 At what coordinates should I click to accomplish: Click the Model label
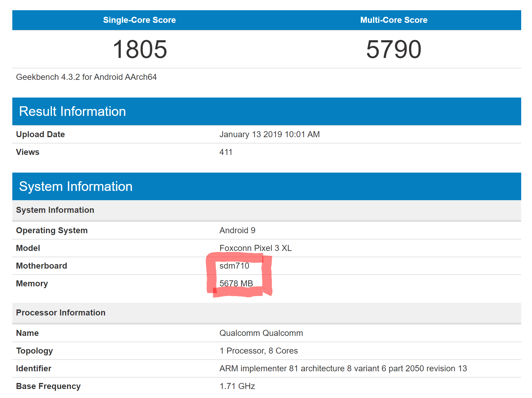[28, 248]
